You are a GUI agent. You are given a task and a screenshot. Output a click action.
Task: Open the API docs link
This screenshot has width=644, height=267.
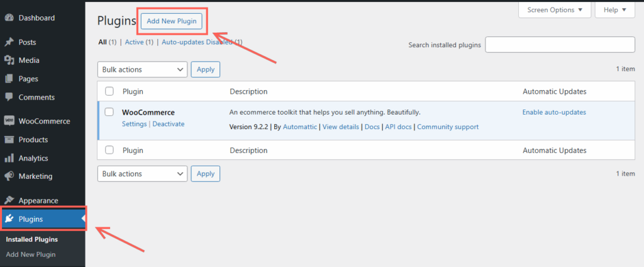(398, 127)
